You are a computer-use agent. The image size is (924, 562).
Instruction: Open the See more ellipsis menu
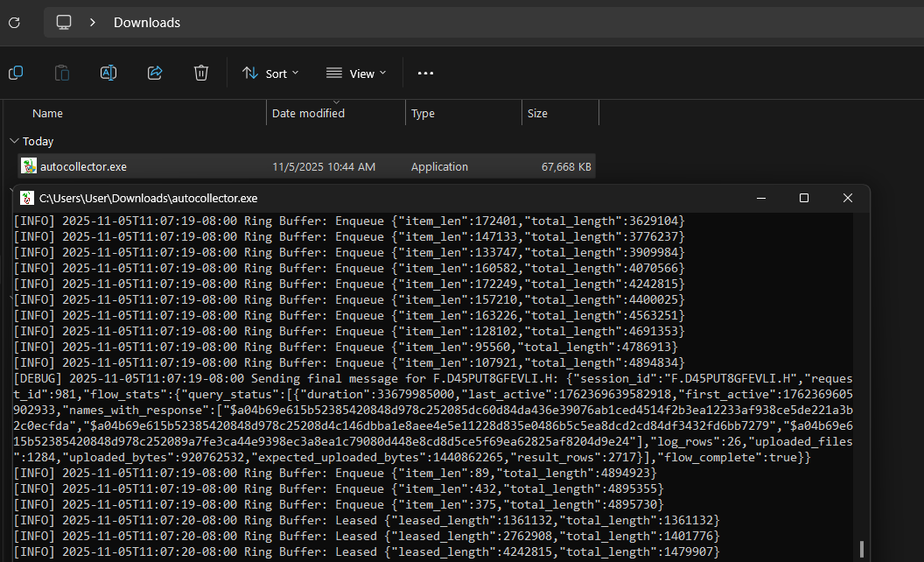click(425, 74)
